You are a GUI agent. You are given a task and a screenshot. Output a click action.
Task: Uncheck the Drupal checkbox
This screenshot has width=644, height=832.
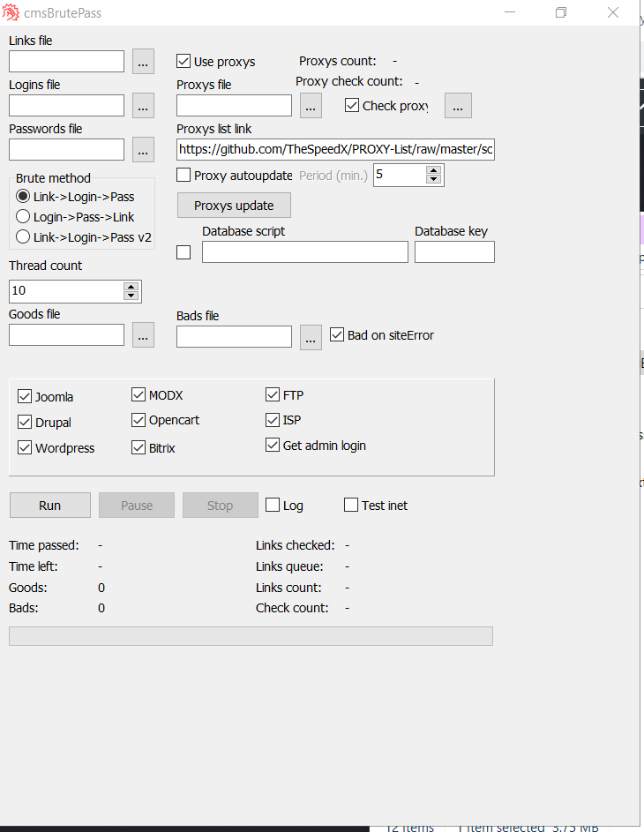(x=25, y=422)
